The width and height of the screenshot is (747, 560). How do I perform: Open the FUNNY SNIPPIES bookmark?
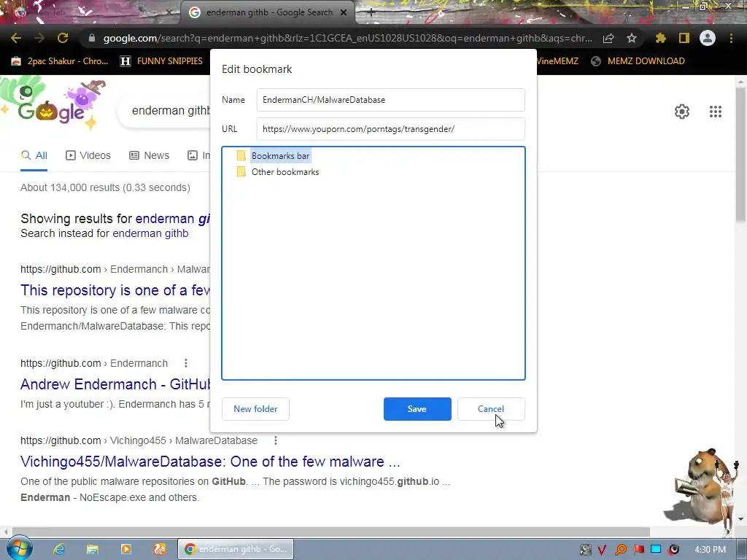click(x=162, y=61)
